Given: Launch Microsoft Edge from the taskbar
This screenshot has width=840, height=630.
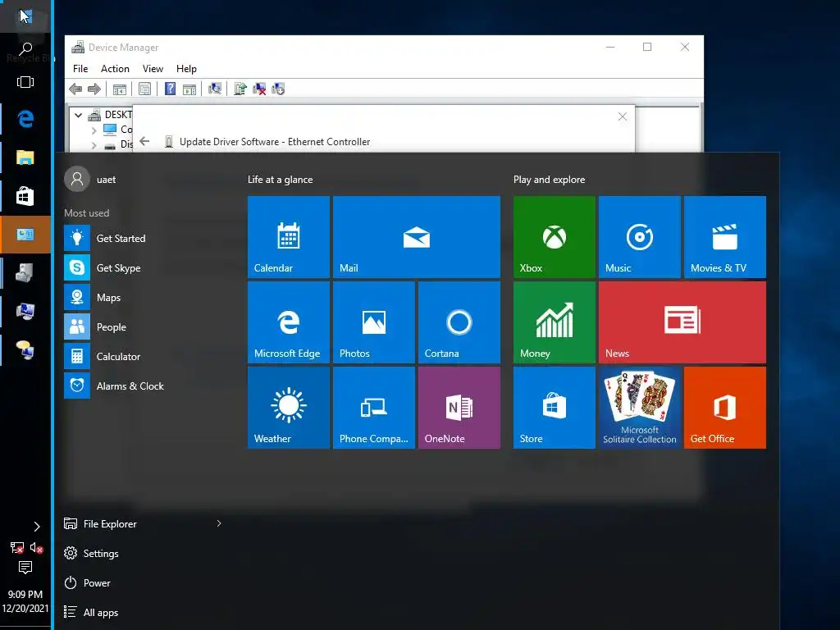Looking at the screenshot, I should coord(25,119).
